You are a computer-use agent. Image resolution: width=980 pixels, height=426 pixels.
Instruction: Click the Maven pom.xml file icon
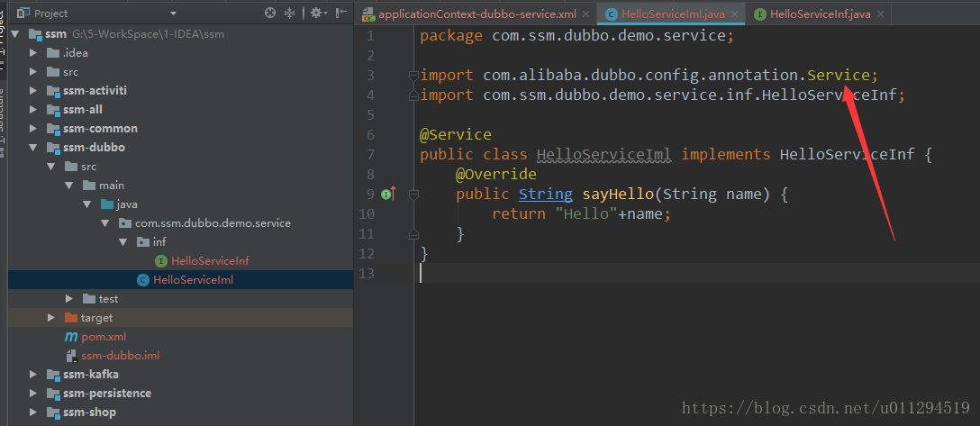[70, 337]
